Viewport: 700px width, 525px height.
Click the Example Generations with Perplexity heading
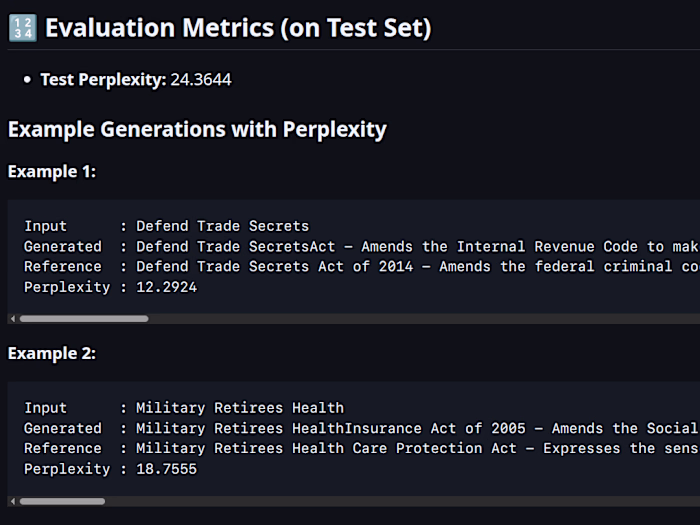[197, 129]
